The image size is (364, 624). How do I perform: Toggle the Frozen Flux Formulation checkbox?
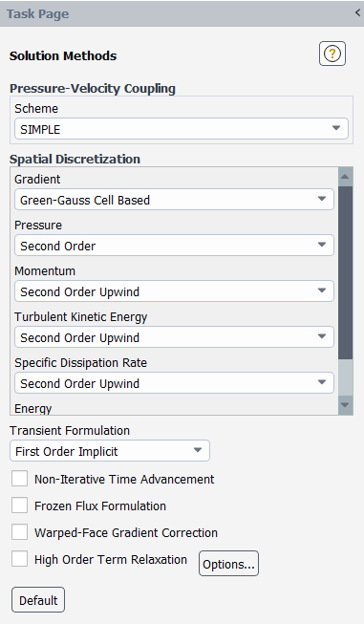(19, 506)
